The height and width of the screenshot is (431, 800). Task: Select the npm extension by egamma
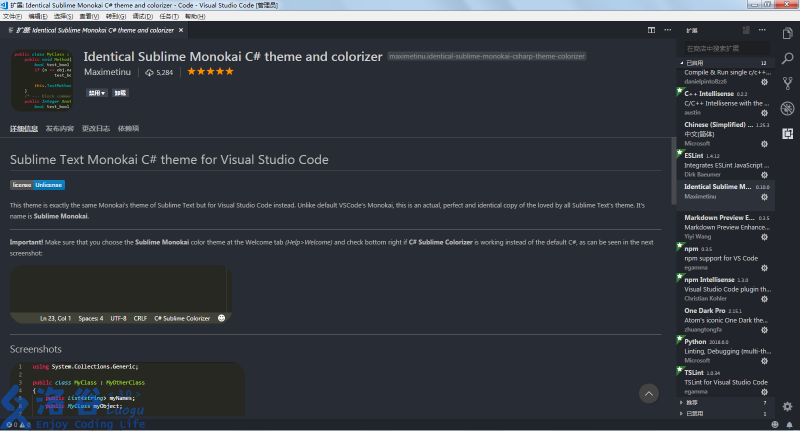pyautogui.click(x=726, y=258)
